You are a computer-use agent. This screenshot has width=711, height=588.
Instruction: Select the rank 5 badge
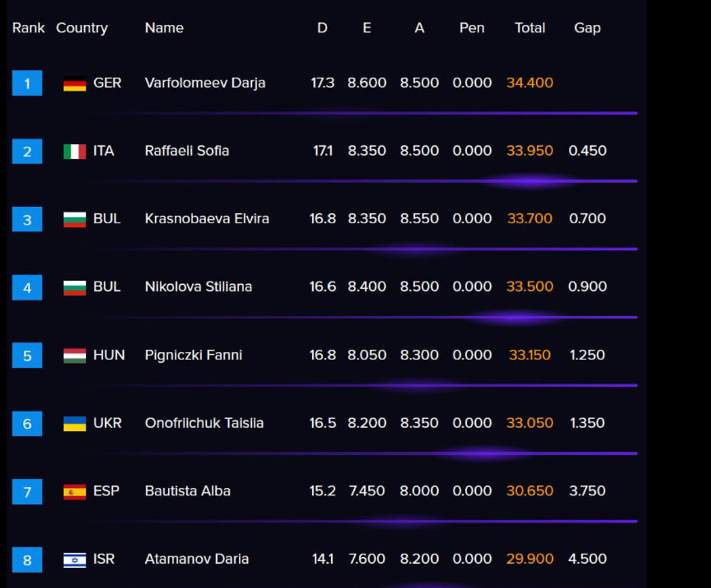27,356
